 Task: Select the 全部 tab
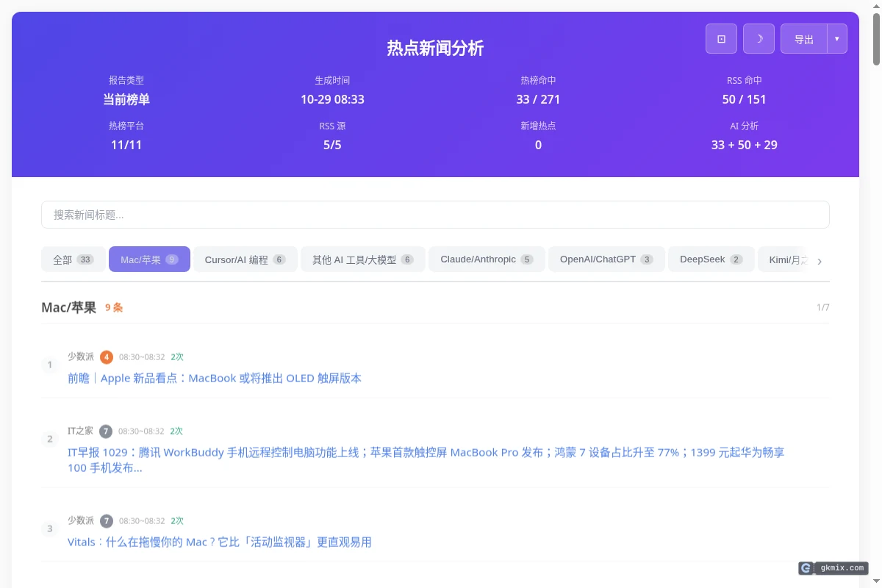73,259
